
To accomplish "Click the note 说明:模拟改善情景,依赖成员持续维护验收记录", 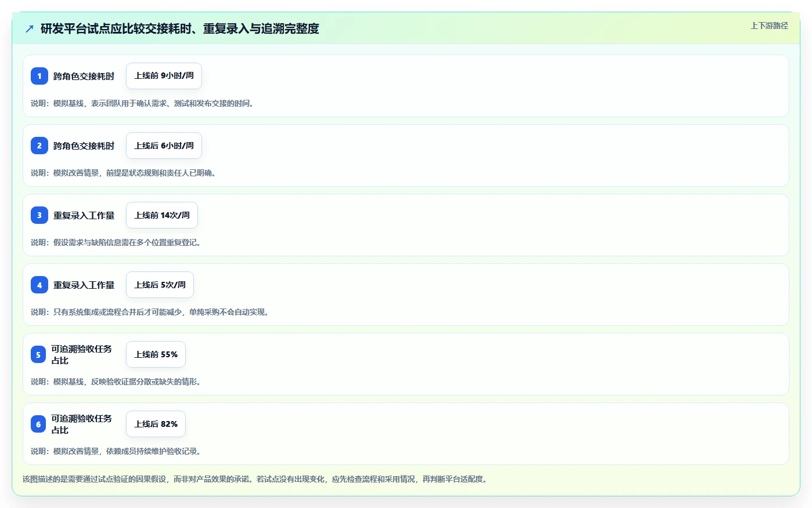I will [117, 451].
